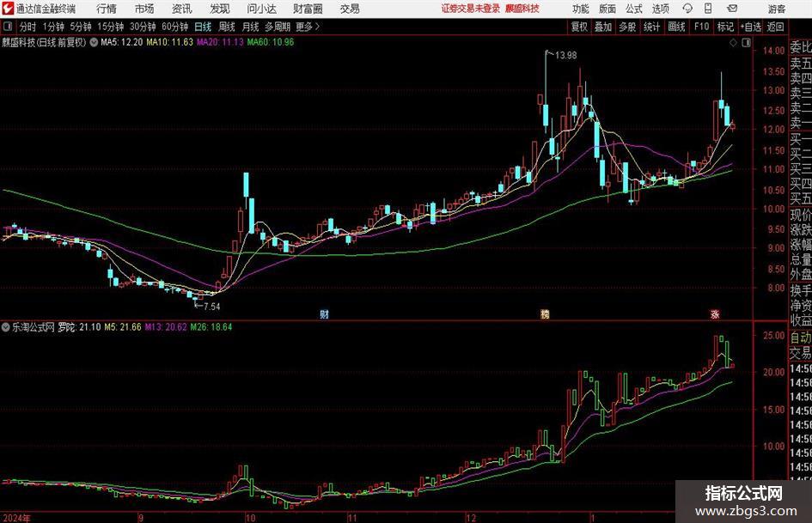Click the red 麒盛科技 stock name link

(x=522, y=9)
